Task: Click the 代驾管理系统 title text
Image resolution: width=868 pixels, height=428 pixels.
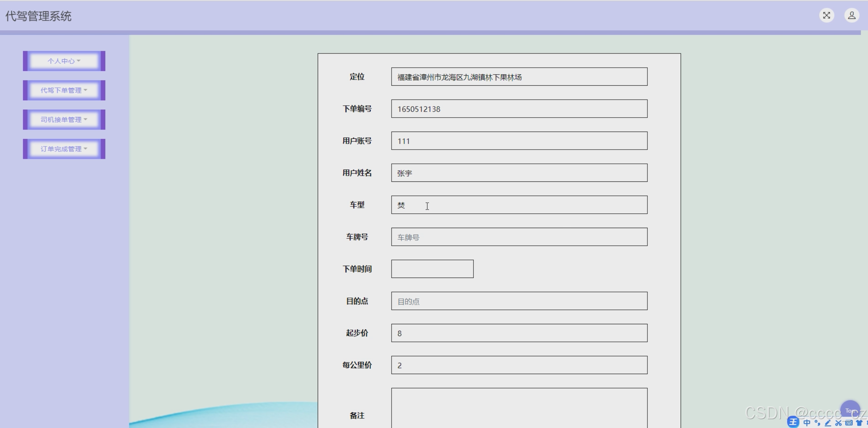Action: [x=38, y=16]
